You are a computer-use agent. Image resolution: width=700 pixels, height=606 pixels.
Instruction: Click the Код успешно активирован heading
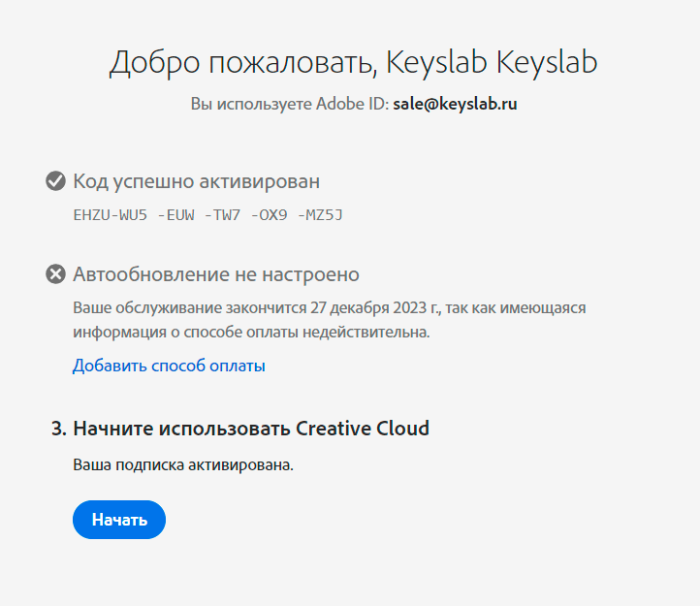click(x=197, y=181)
